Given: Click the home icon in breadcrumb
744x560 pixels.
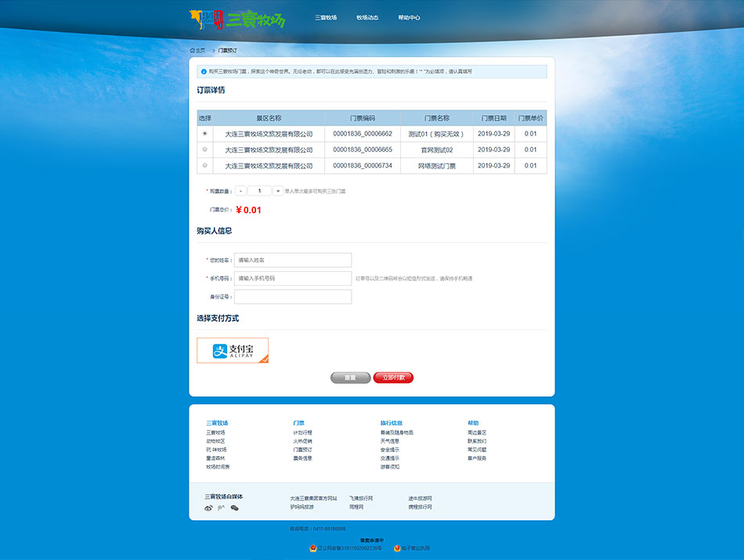Looking at the screenshot, I should click(x=193, y=50).
